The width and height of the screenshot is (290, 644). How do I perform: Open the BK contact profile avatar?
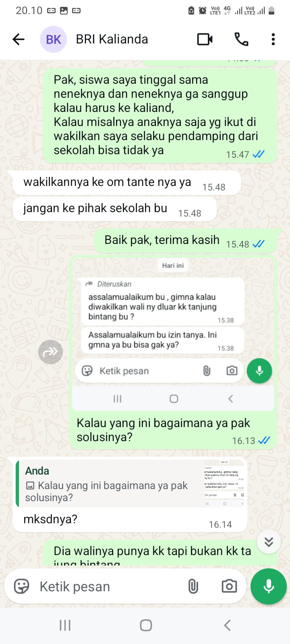53,39
